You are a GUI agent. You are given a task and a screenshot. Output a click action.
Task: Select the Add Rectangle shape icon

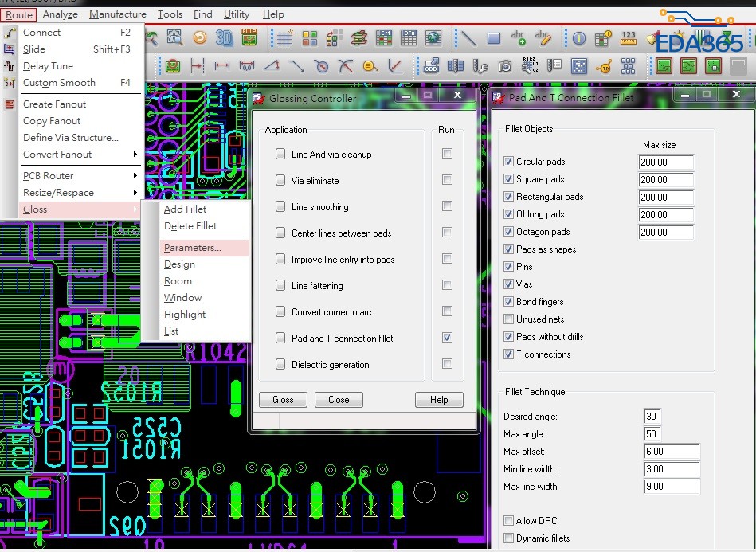(493, 37)
